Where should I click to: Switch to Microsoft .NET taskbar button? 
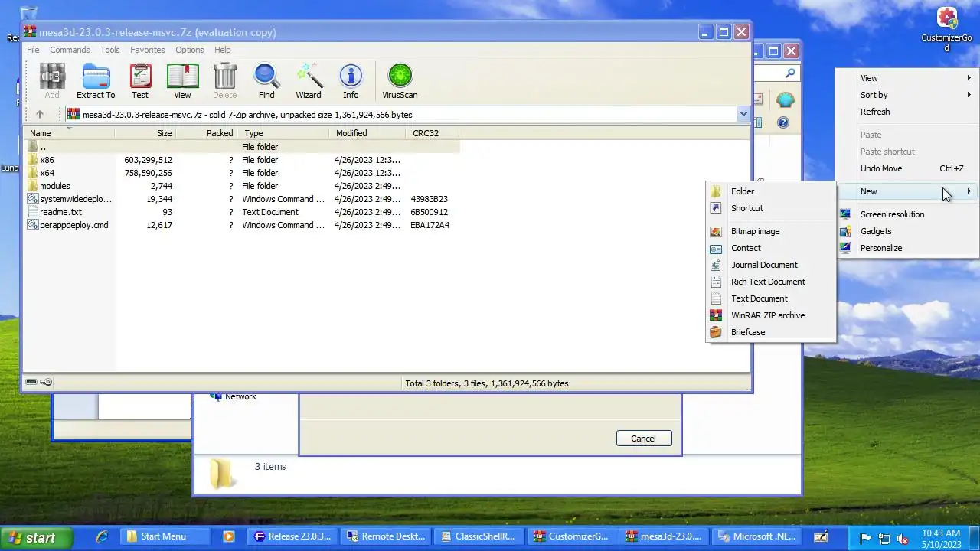click(758, 536)
